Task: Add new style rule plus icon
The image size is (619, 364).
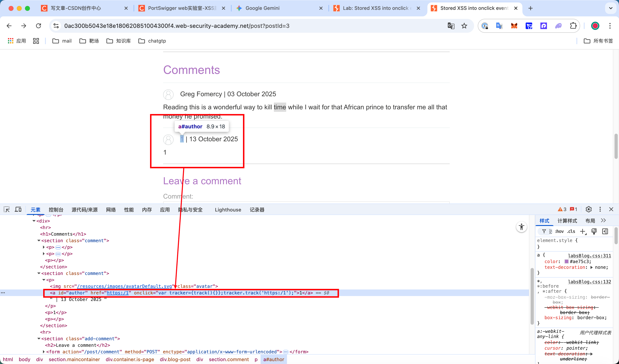Action: [x=582, y=231]
